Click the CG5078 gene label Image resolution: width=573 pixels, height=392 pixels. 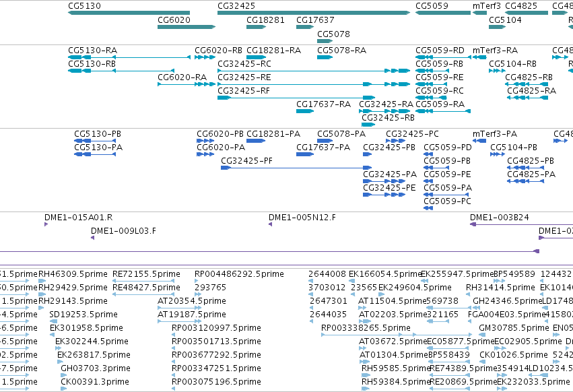(x=334, y=34)
